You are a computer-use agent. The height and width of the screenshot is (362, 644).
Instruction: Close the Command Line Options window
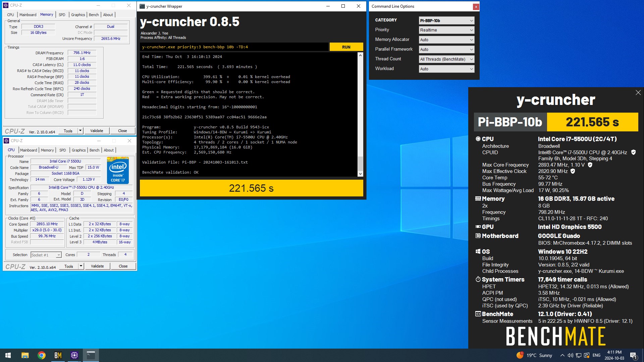tap(476, 7)
